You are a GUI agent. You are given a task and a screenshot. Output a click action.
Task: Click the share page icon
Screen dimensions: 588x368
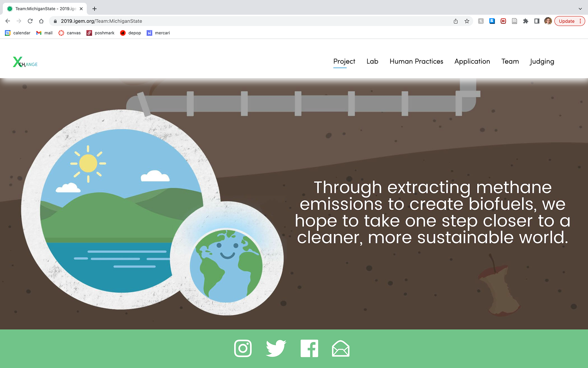456,21
